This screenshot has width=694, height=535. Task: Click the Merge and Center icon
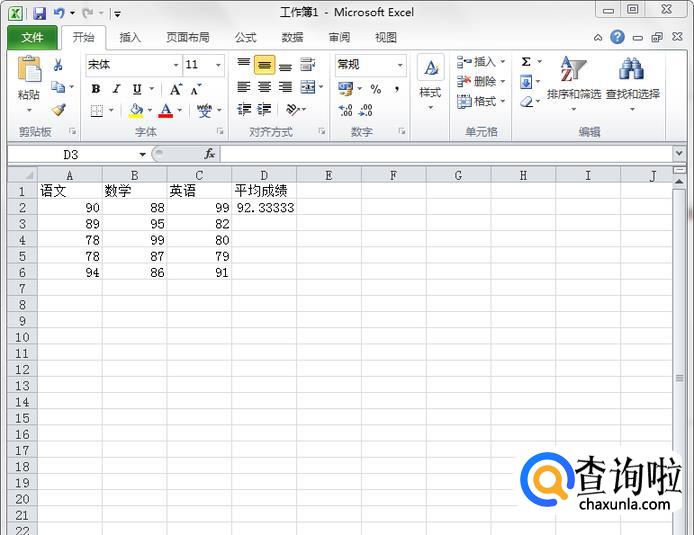pos(308,87)
